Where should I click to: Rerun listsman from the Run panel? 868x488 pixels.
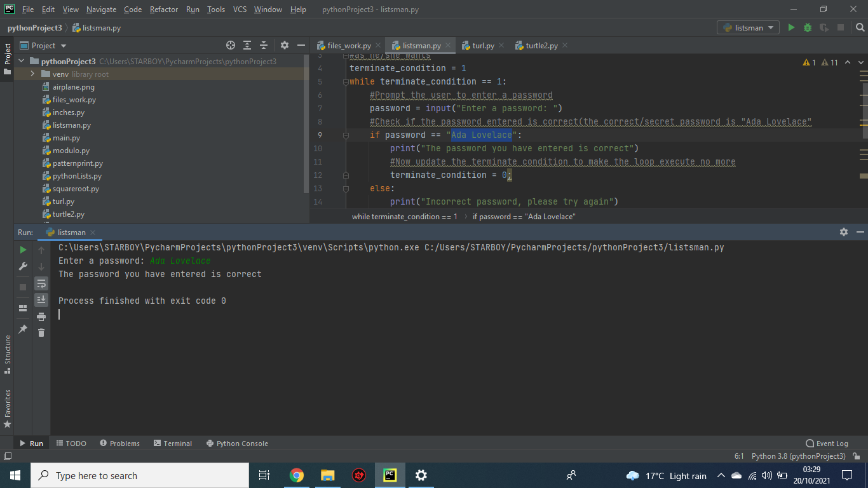coord(23,250)
